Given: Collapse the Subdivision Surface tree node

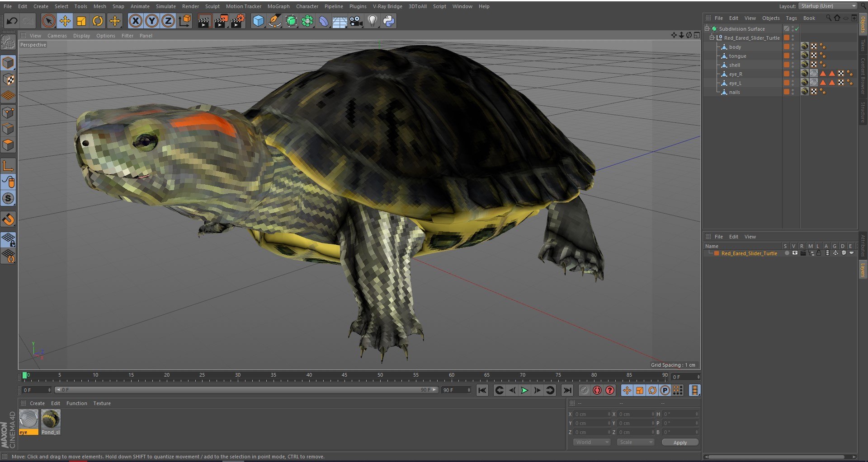Looking at the screenshot, I should (x=707, y=28).
